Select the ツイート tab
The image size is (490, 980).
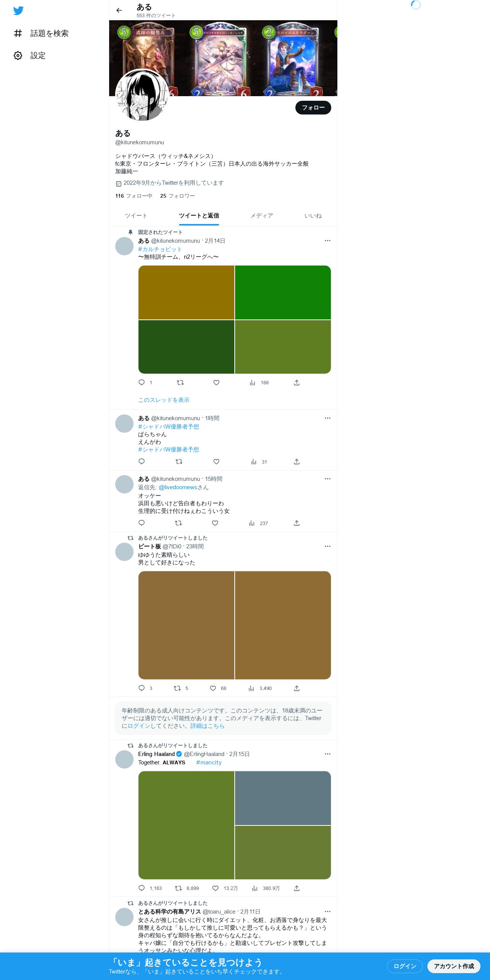coord(136,216)
